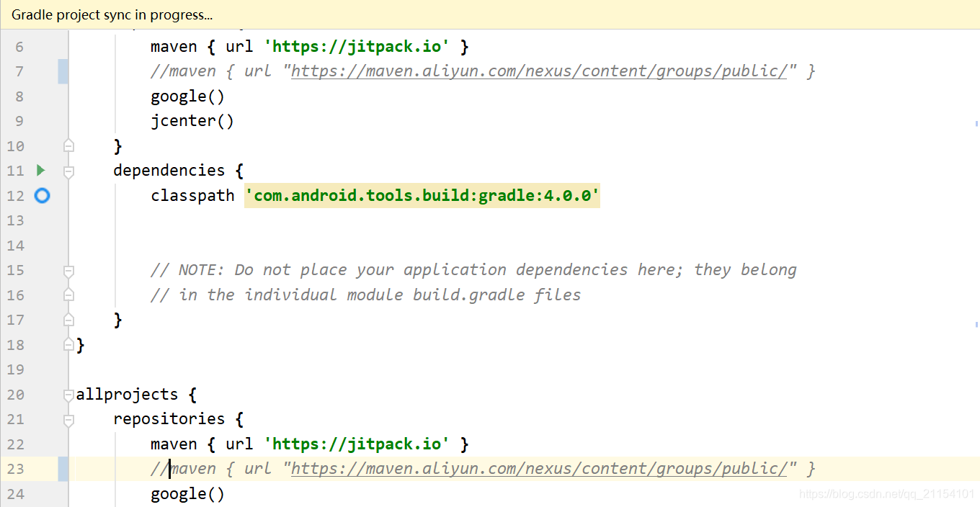Screen dimensions: 980x507
Task: Place cursor on the google() repository line
Action: [x=187, y=96]
